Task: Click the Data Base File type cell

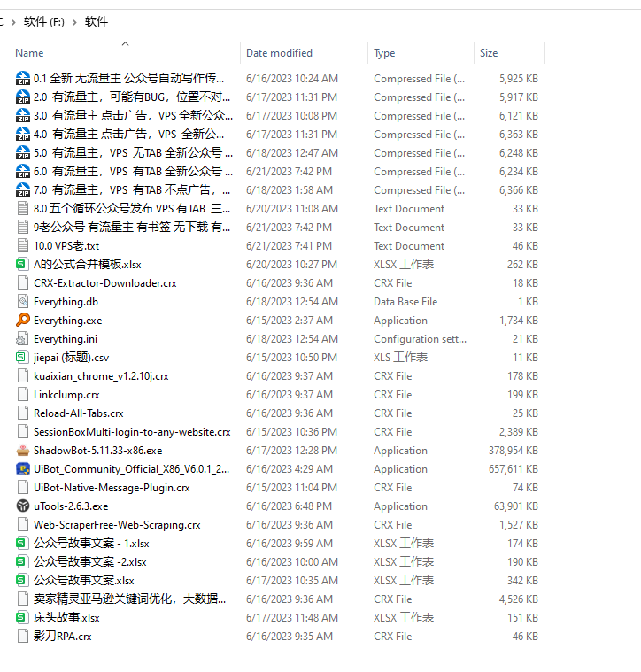Action: tap(405, 302)
